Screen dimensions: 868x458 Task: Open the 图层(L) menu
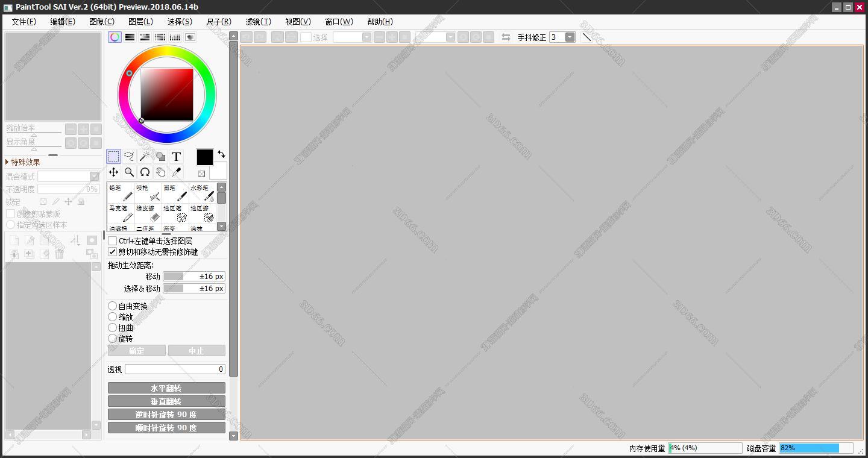tap(140, 22)
